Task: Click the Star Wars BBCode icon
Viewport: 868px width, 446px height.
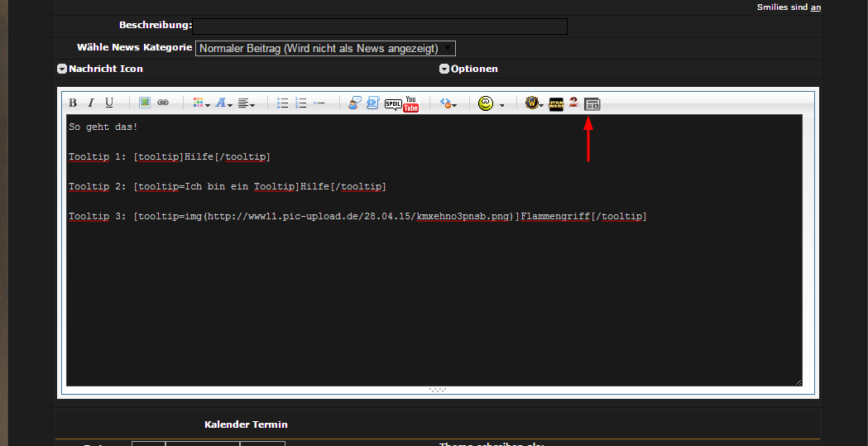Action: (x=556, y=104)
